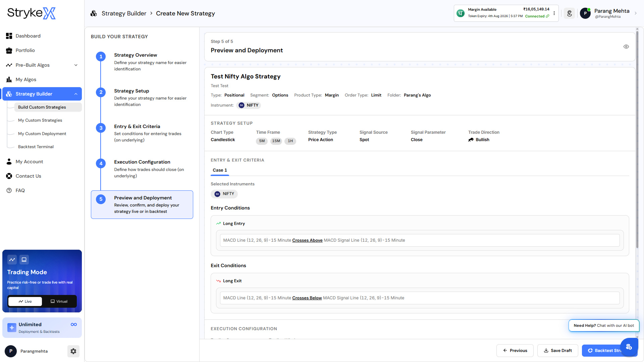This screenshot has width=644, height=362.
Task: Collapse the Strategy Builder menu chevron
Action: pyautogui.click(x=76, y=94)
